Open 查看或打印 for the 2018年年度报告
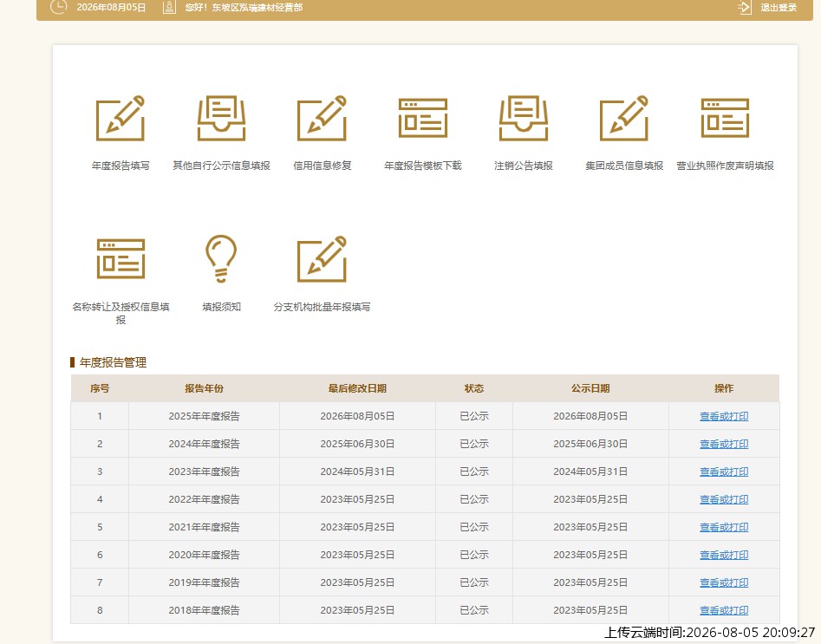The image size is (821, 644). point(724,610)
